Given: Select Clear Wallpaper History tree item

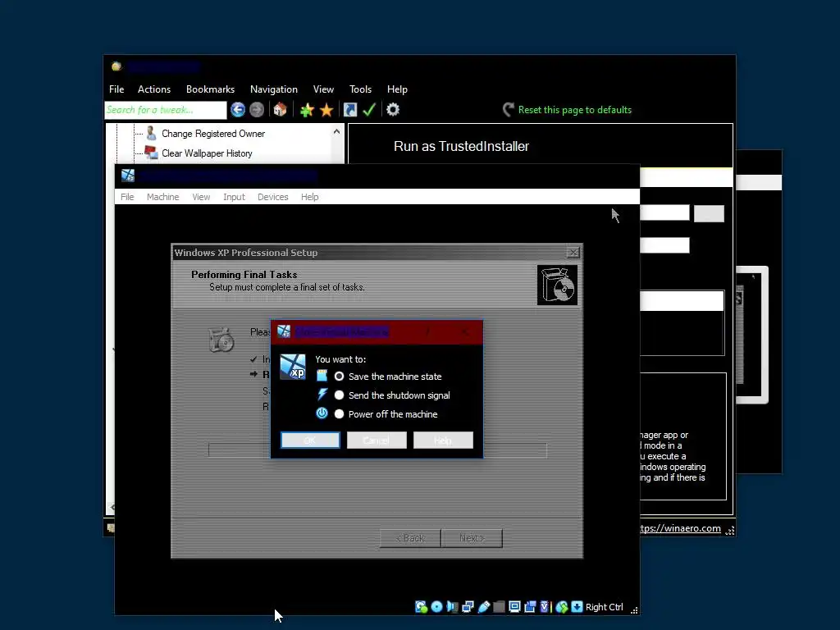Looking at the screenshot, I should point(207,153).
